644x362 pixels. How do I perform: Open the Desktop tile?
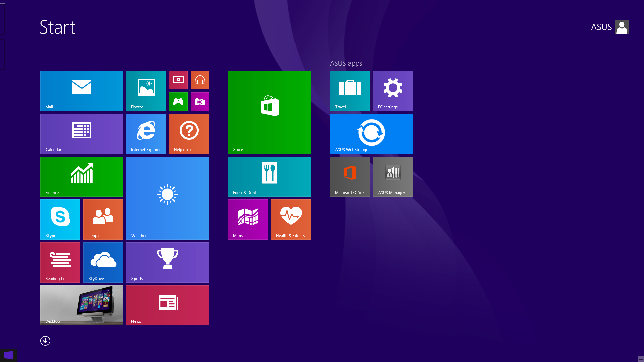click(82, 305)
